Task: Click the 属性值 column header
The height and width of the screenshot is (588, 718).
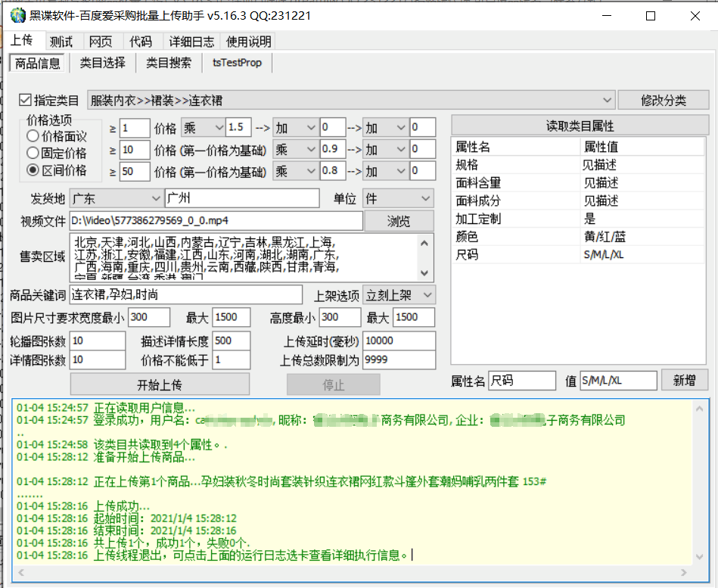Action: [x=642, y=147]
